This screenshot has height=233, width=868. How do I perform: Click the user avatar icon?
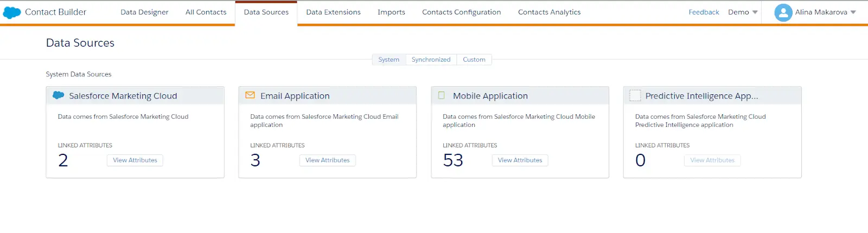tap(783, 12)
